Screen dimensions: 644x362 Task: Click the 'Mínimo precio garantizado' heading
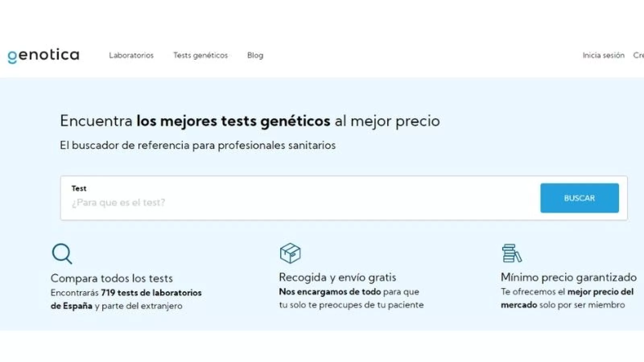(568, 277)
